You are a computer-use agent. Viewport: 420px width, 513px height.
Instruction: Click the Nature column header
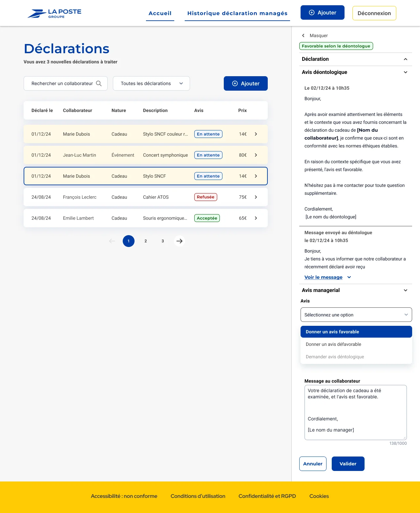(119, 110)
